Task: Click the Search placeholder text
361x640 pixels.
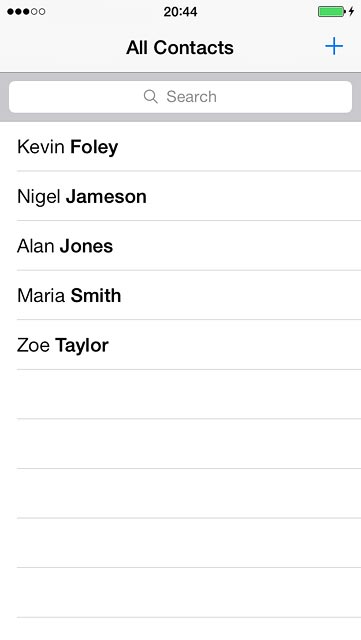Action: click(x=192, y=97)
